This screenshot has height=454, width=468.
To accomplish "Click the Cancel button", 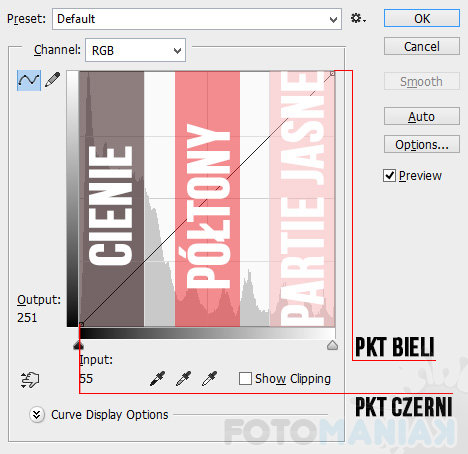I will (x=422, y=46).
